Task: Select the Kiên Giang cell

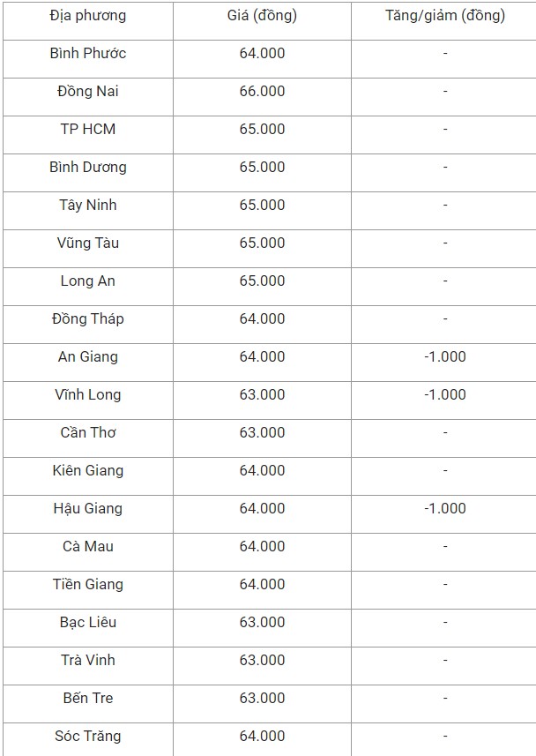Action: [88, 471]
